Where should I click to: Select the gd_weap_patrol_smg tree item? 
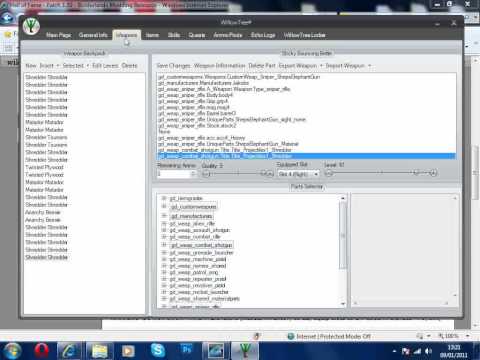194,272
